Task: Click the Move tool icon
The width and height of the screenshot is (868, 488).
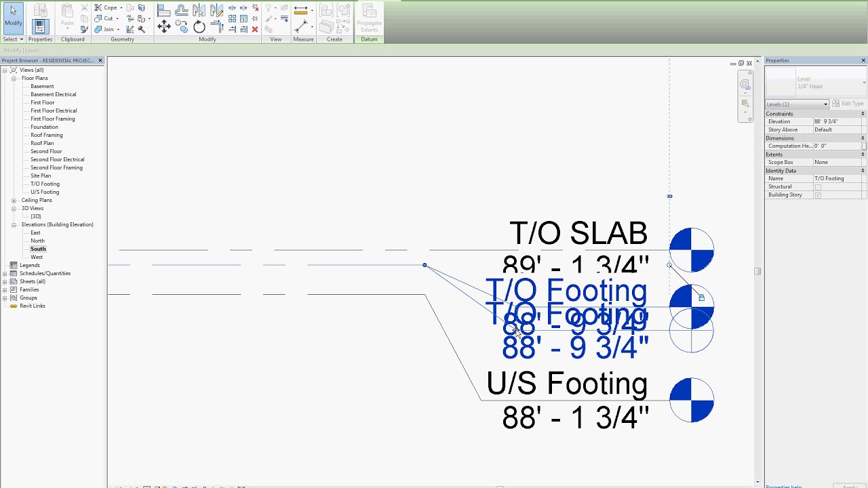Action: point(164,26)
